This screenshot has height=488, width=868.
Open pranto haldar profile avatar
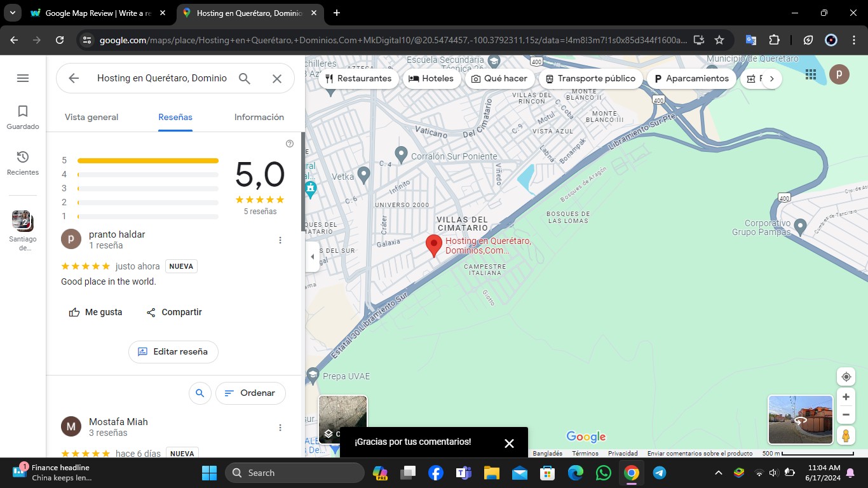(x=71, y=239)
